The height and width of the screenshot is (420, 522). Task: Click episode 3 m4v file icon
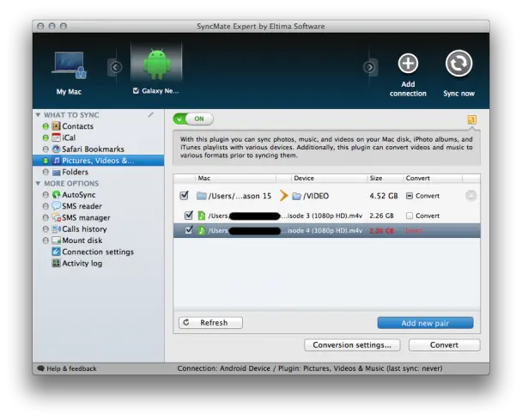point(202,216)
